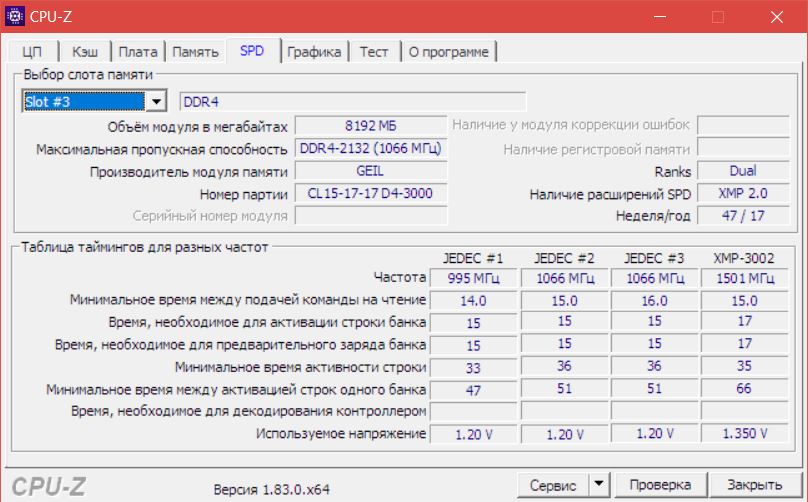The width and height of the screenshot is (808, 502).
Task: Click the XMP-3002 column header
Action: [744, 258]
